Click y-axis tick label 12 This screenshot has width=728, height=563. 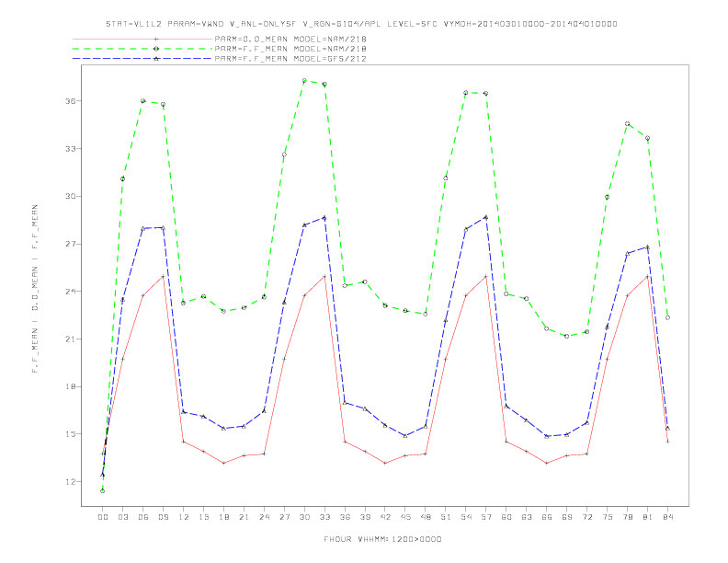point(70,482)
